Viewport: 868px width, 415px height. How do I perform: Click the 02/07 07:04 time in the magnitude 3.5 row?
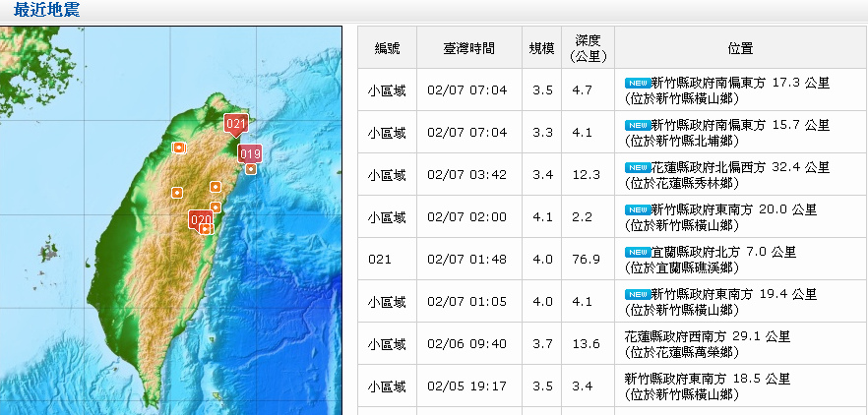466,90
